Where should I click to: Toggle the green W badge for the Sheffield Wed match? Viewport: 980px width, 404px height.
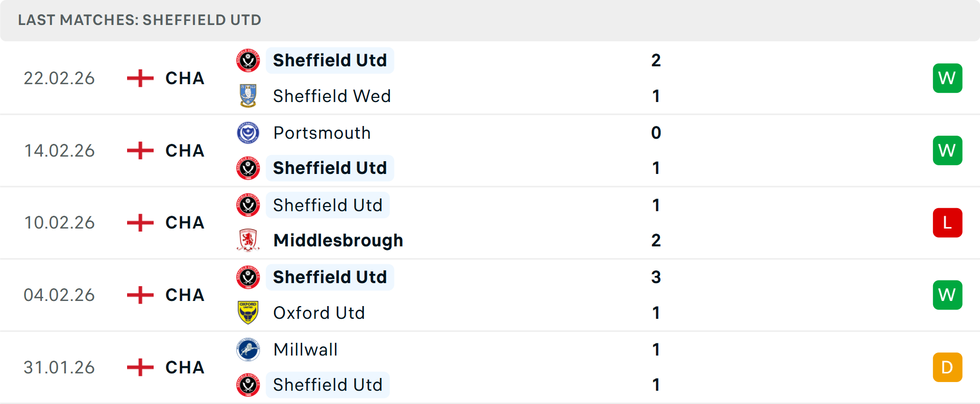tap(947, 78)
